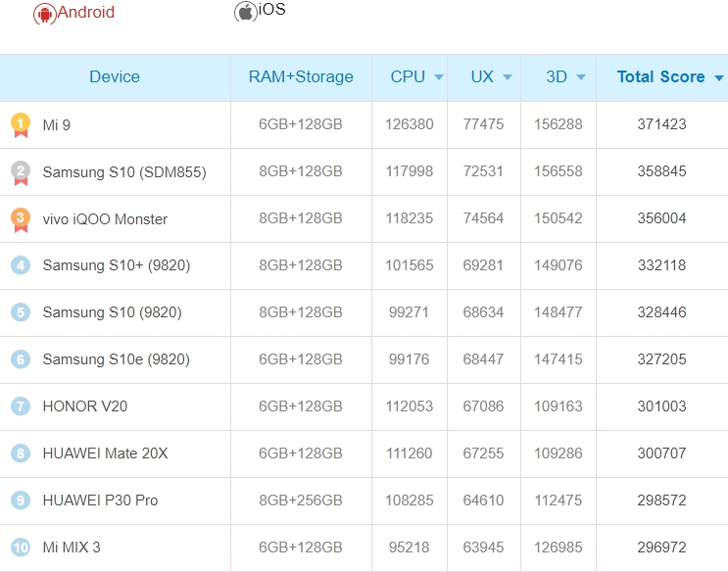Screen dimensions: 728x572
Task: Click the Total Score header label
Action: click(x=660, y=76)
